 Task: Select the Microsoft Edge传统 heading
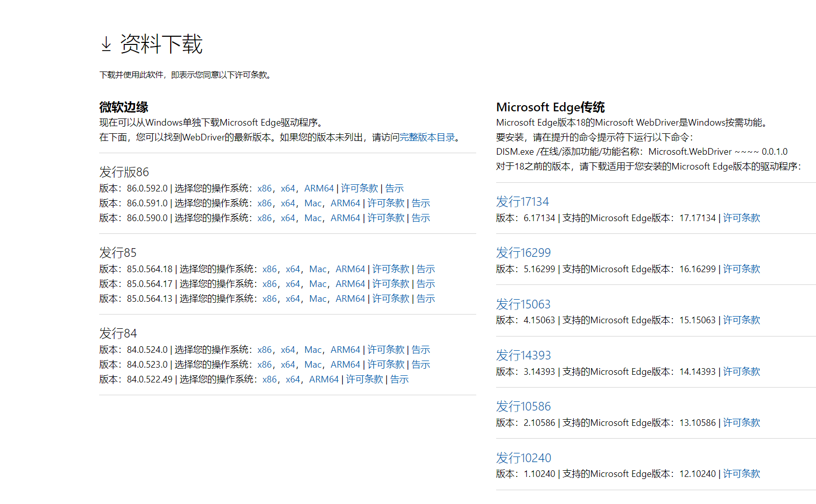pos(550,107)
